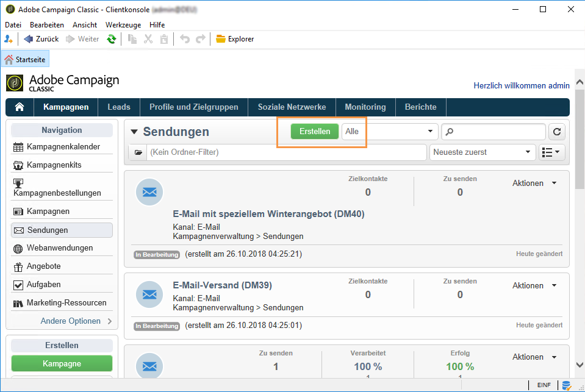Expand Andere Optionen
Image resolution: width=585 pixels, height=392 pixels.
click(76, 321)
